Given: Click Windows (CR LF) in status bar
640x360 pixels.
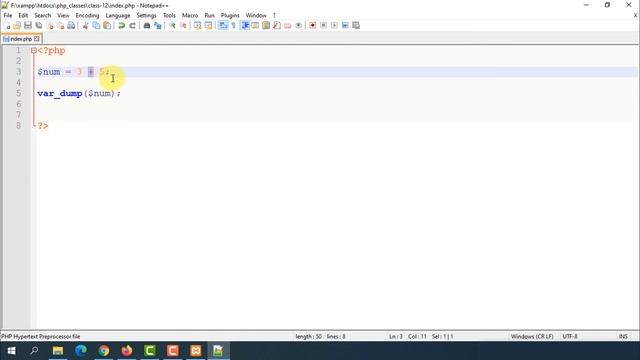Looking at the screenshot, I should pyautogui.click(x=532, y=336).
